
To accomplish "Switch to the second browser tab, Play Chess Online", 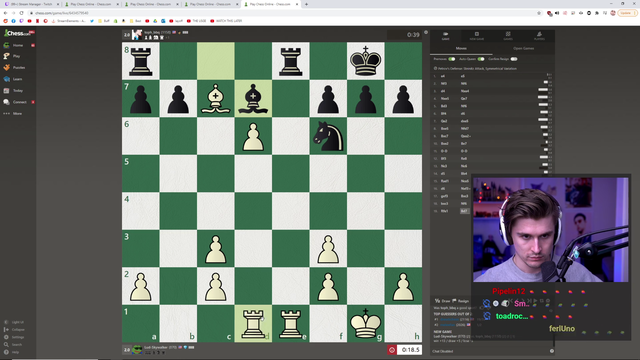I will pyautogui.click(x=91, y=4).
